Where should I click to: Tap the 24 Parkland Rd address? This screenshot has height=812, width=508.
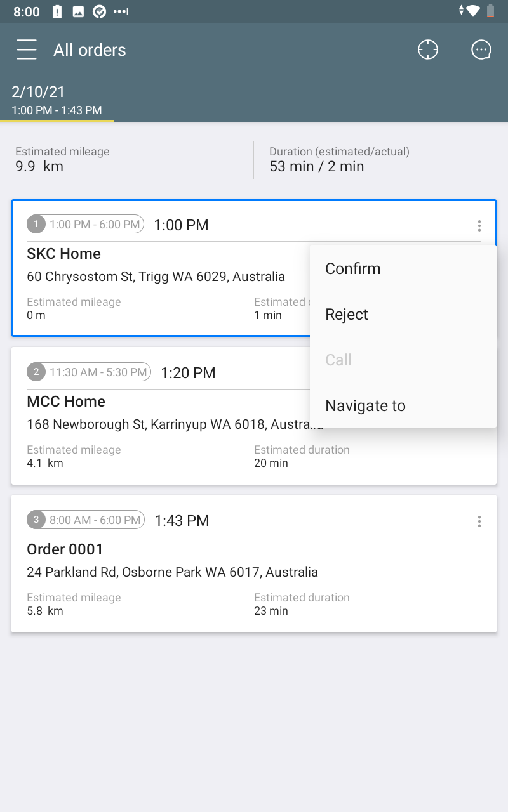(x=172, y=572)
